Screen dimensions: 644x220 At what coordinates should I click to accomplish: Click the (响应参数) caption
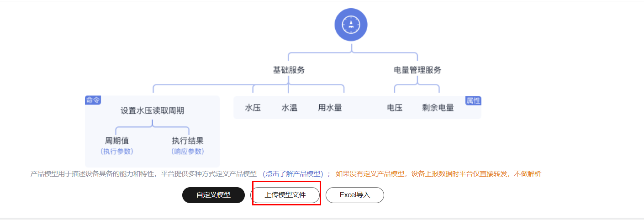coord(188,152)
